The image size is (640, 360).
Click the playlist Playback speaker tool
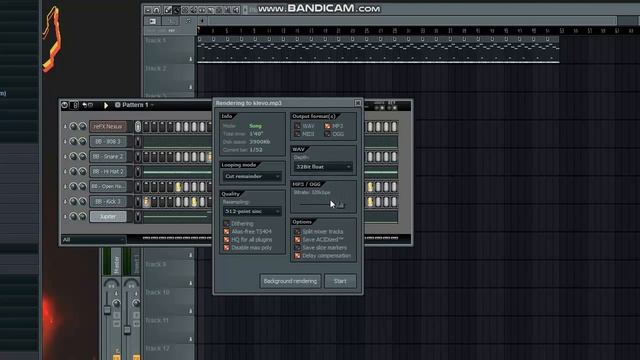click(236, 10)
